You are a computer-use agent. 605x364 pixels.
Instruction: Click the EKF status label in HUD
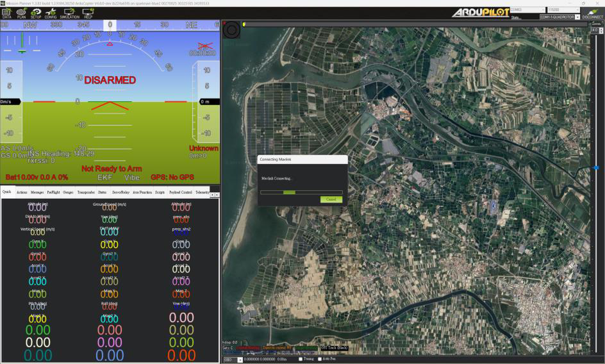104,178
